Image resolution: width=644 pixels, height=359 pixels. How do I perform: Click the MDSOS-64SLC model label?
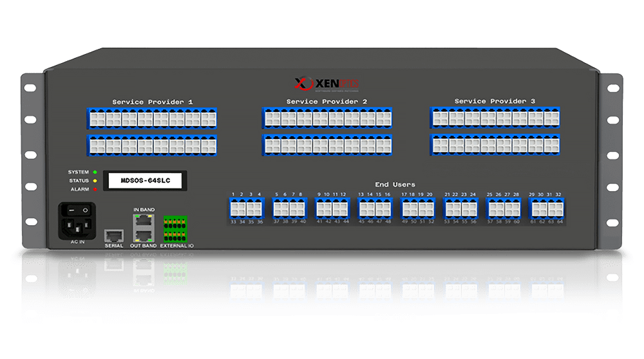click(143, 181)
